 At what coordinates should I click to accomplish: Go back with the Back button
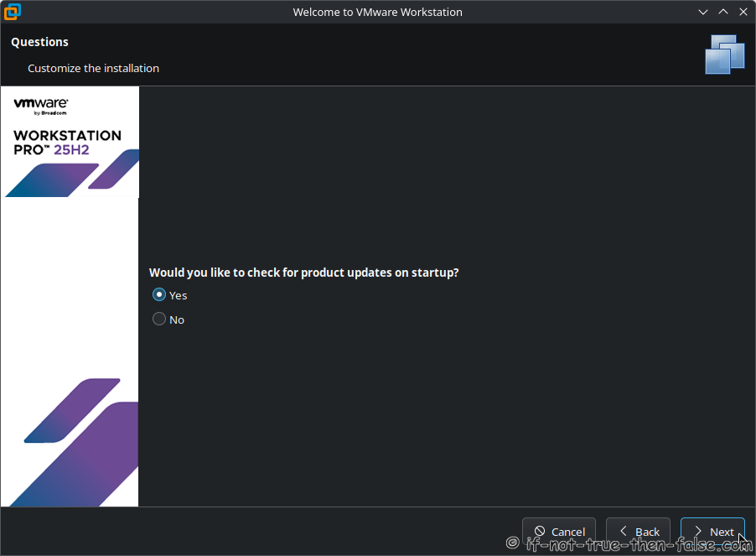point(638,532)
